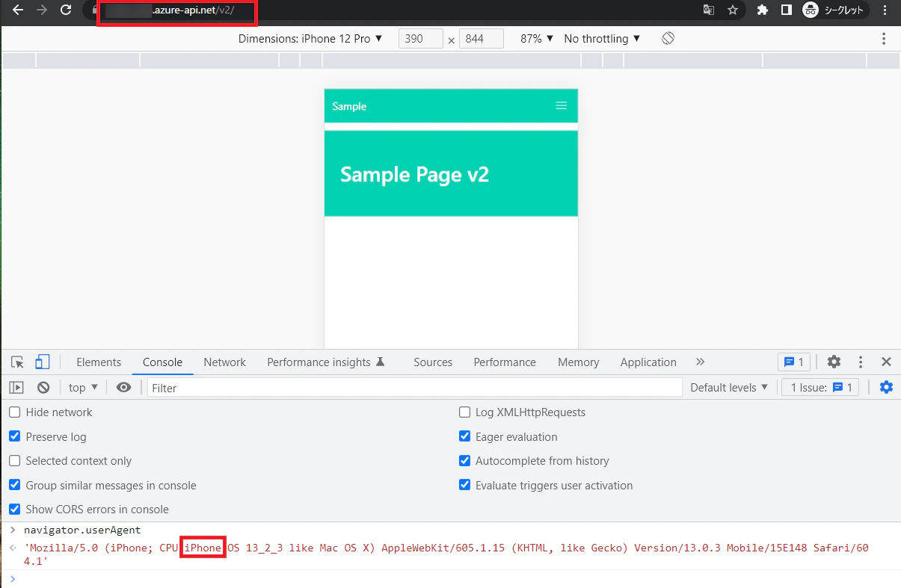This screenshot has width=901, height=588.
Task: Clear the console with clear icon
Action: click(43, 387)
